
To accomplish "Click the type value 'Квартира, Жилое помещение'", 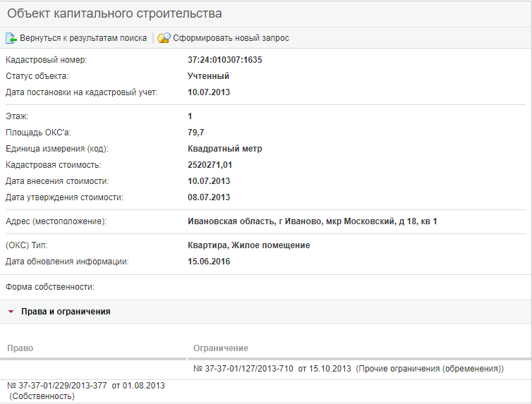I will [249, 245].
